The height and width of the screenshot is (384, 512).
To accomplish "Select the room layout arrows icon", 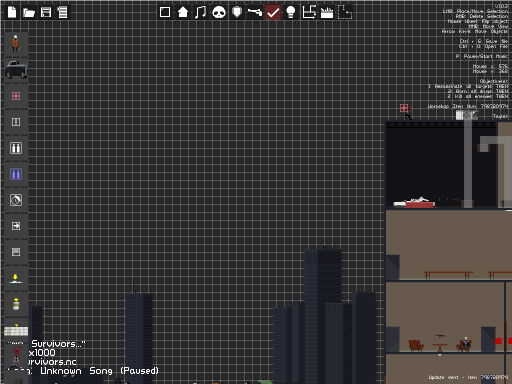I will point(309,12).
